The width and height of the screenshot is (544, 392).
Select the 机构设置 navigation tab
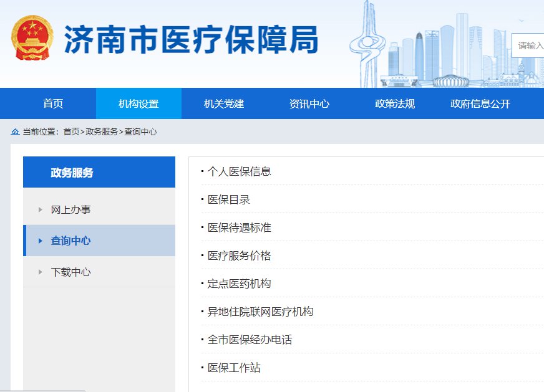pos(138,104)
